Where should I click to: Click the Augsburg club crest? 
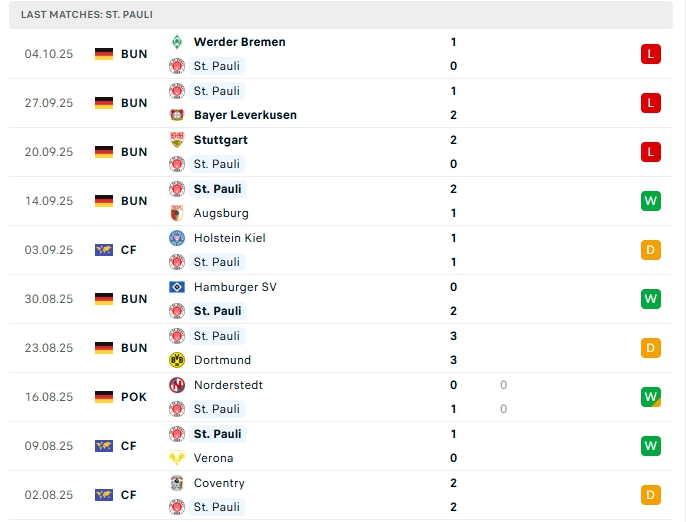click(177, 213)
